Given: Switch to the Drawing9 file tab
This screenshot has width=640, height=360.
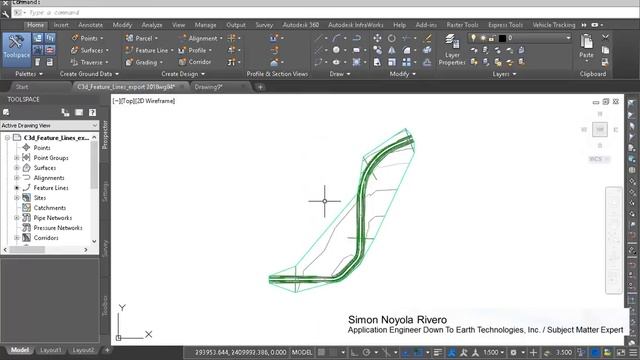Looking at the screenshot, I should pyautogui.click(x=208, y=87).
